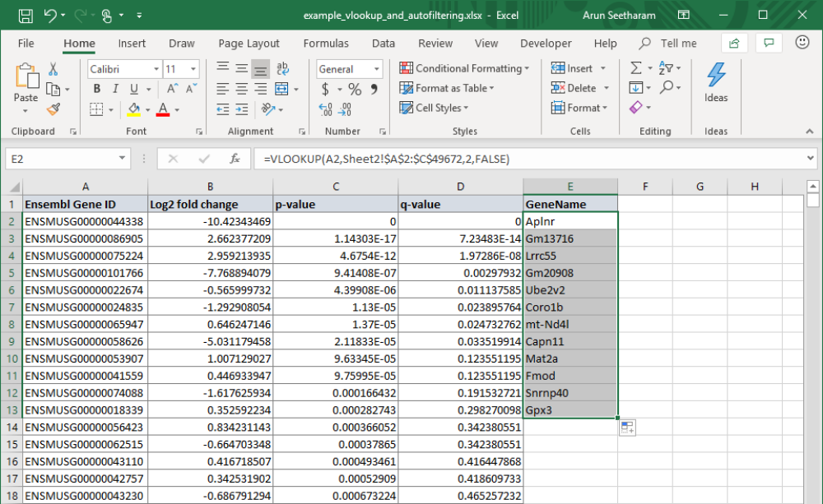Decrease font size with small A

(x=191, y=89)
